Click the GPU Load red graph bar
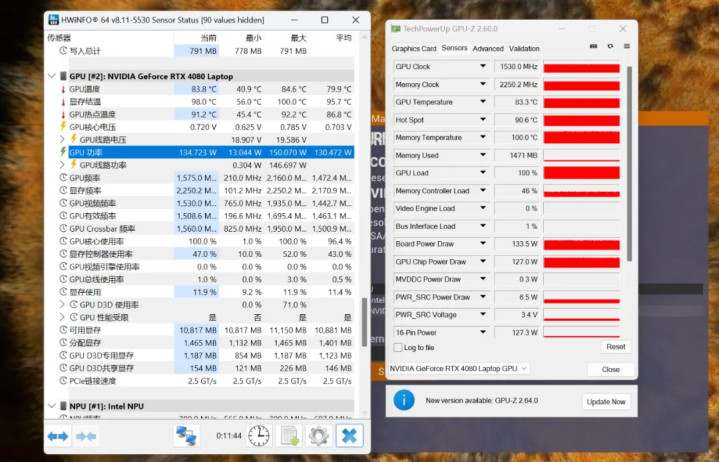This screenshot has height=462, width=719. (581, 173)
